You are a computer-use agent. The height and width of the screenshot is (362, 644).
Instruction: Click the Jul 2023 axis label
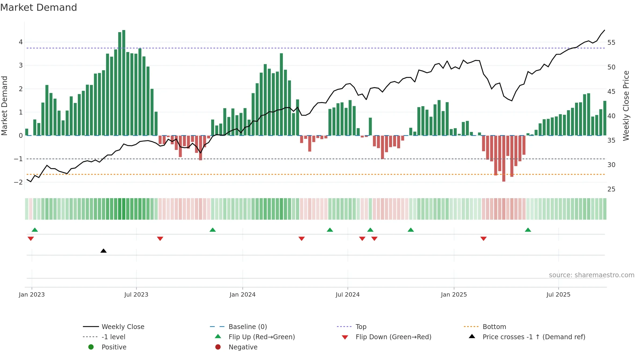click(136, 294)
